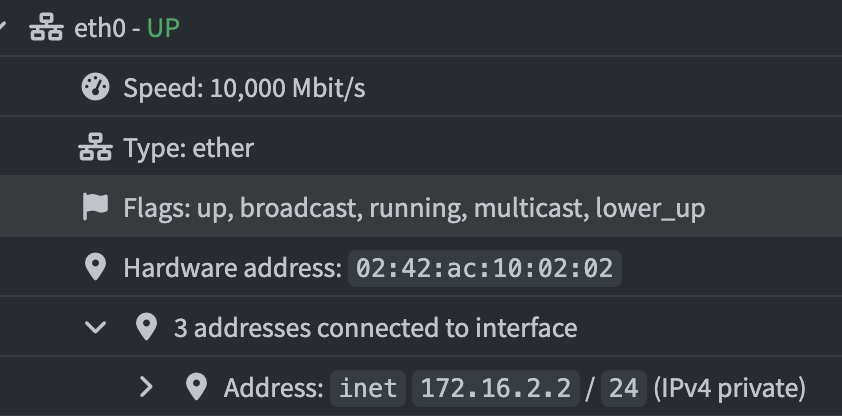Collapse the eth0 interface section

point(2,27)
